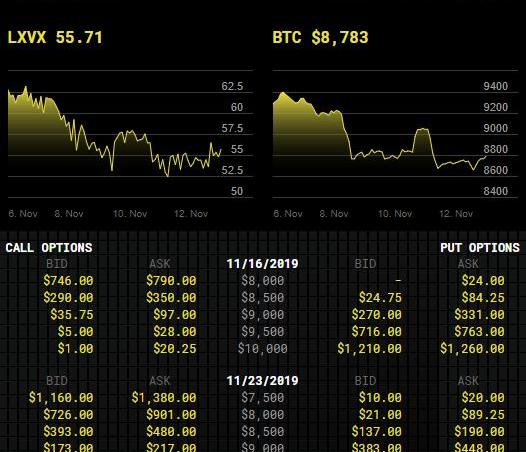Click the 8400 label on BTC chart axis
The image size is (526, 452).
tap(495, 191)
